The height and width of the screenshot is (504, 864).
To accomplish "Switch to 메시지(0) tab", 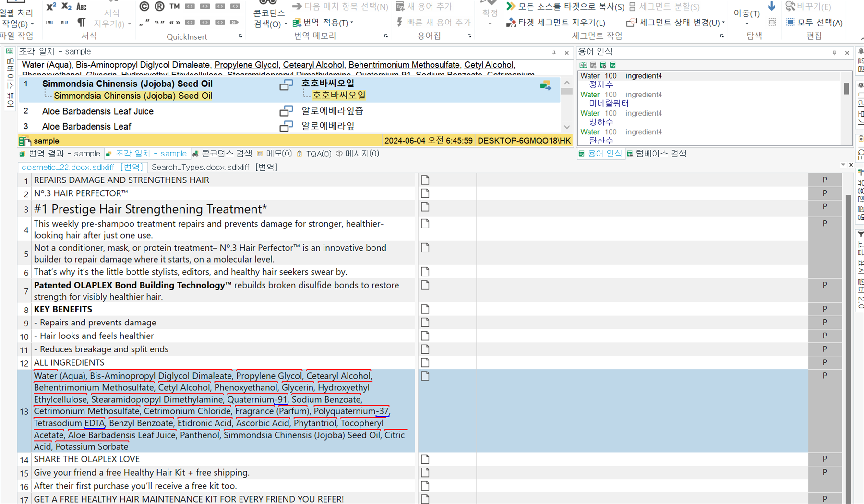I will pos(358,154).
